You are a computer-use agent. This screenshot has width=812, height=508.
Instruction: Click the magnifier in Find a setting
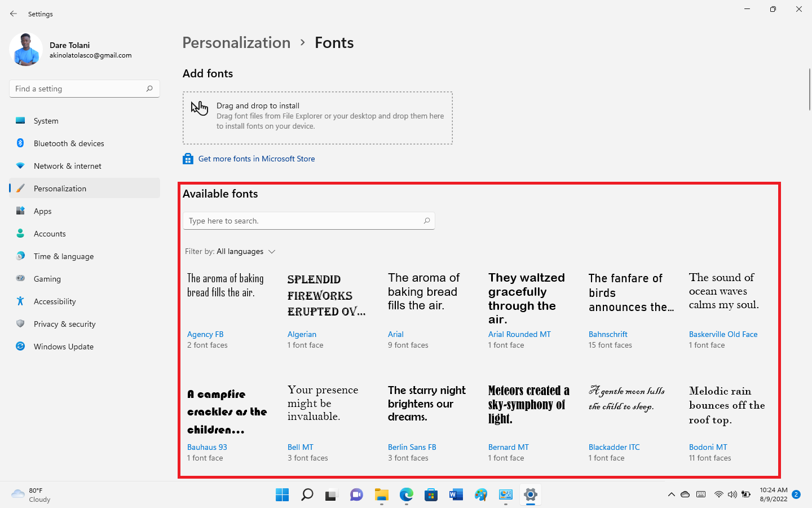click(149, 89)
